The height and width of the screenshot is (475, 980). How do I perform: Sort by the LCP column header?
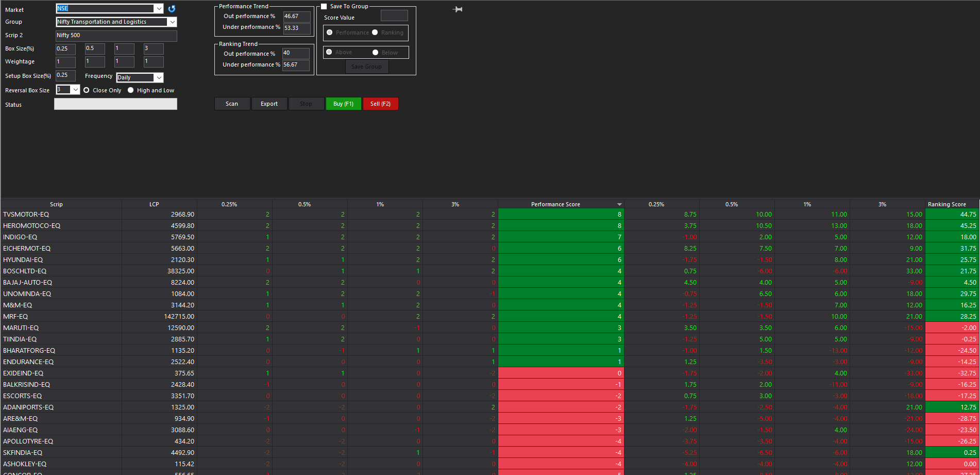pyautogui.click(x=154, y=205)
